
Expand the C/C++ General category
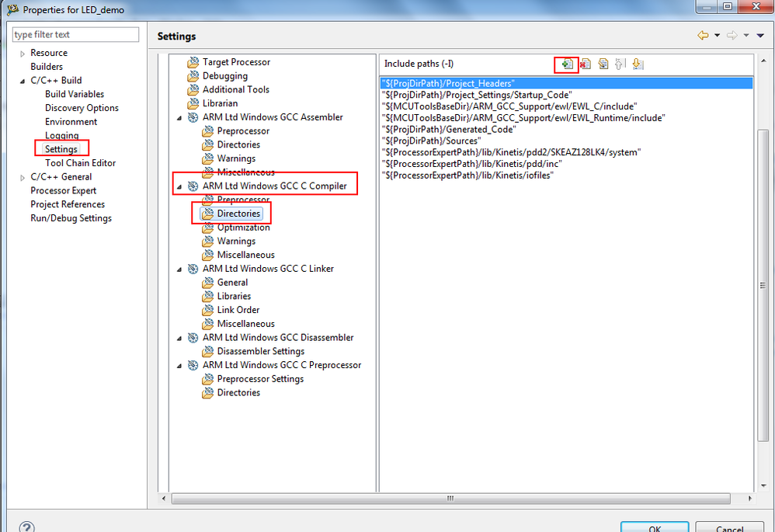[23, 178]
